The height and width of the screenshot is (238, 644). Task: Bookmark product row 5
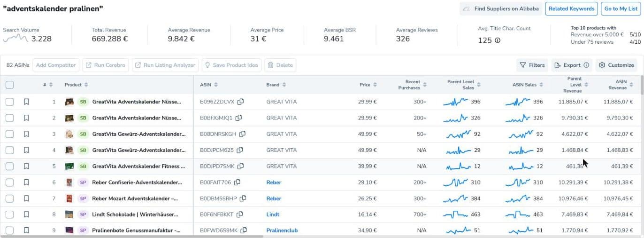click(x=26, y=166)
